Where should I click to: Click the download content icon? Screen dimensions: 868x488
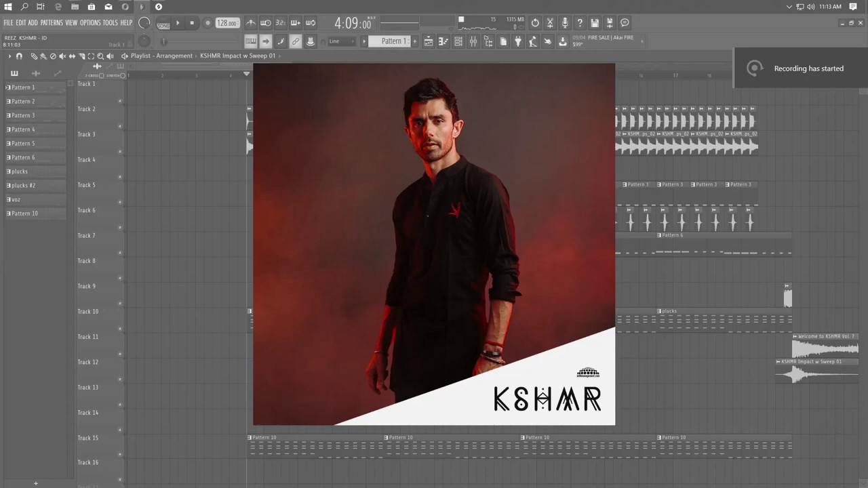pos(563,42)
